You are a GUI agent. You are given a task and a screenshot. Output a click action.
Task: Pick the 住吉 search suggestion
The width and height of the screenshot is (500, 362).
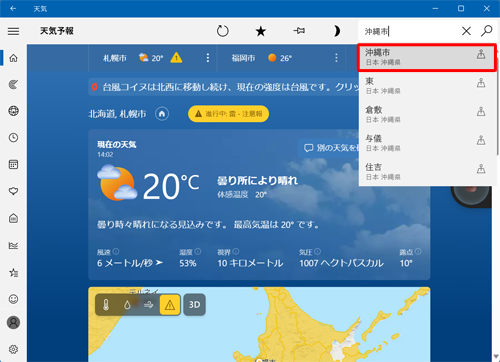pos(427,172)
